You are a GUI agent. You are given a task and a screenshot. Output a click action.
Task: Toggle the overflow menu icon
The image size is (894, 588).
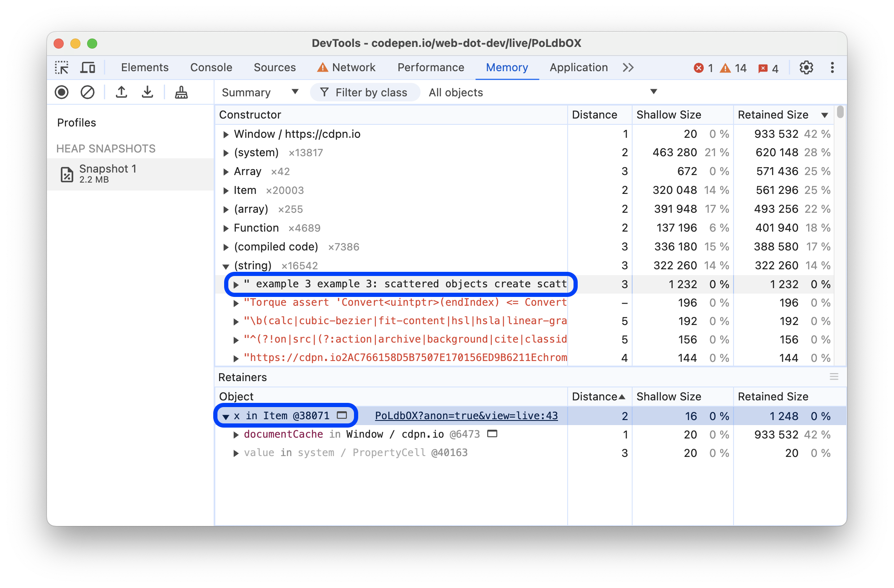[x=834, y=67]
